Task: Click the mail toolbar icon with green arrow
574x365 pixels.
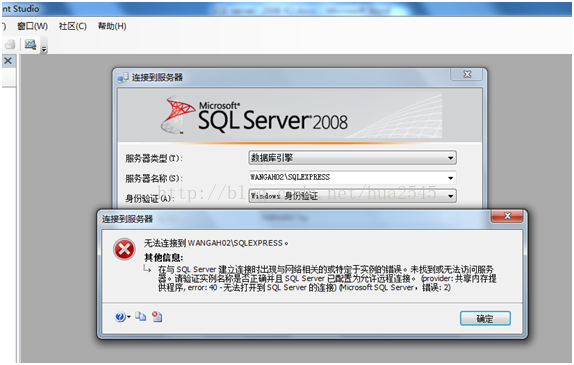Action: pos(30,45)
